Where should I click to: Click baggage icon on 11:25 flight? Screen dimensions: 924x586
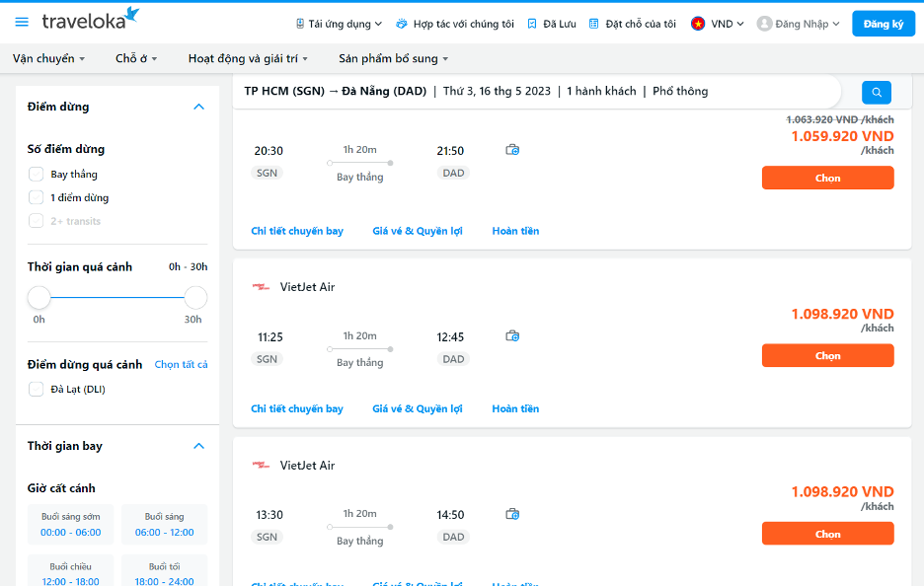point(512,336)
